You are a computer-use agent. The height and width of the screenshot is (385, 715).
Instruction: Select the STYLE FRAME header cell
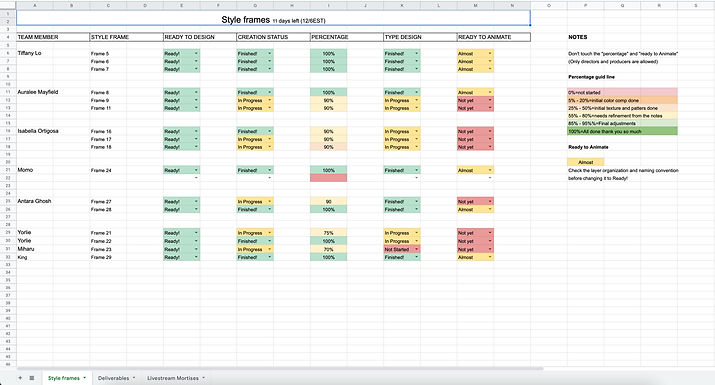pos(126,37)
